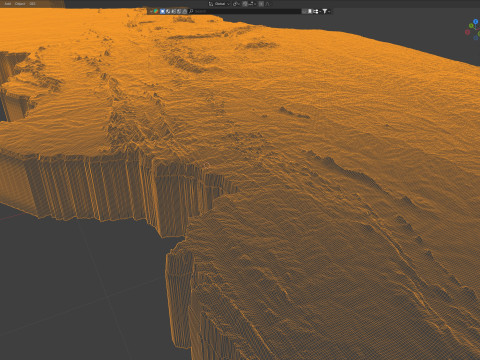Open the Add menu
This screenshot has width=480, height=360.
[x=8, y=4]
